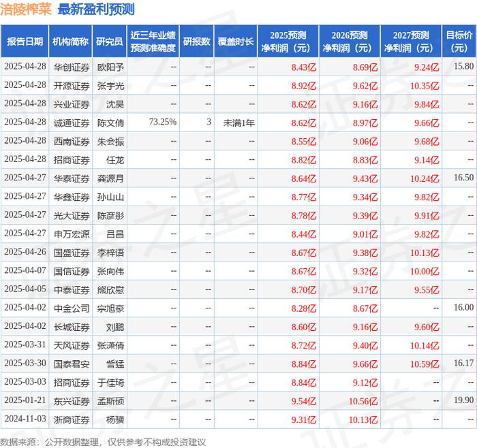Click the 未满1年 coverage value
Screen dimensions: 477x448
tap(238, 123)
